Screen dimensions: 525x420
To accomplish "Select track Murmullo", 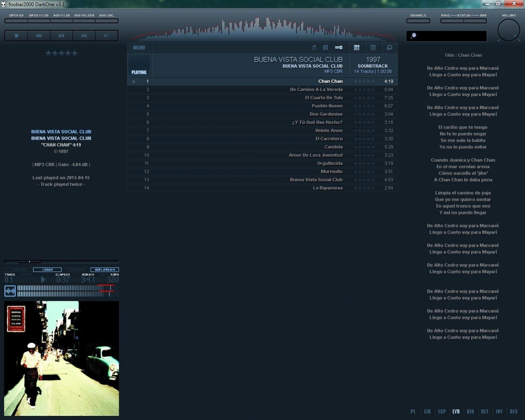I will point(262,172).
